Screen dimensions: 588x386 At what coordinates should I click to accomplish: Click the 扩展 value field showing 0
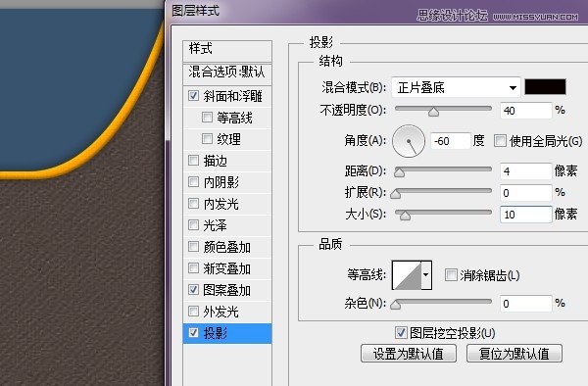(525, 193)
